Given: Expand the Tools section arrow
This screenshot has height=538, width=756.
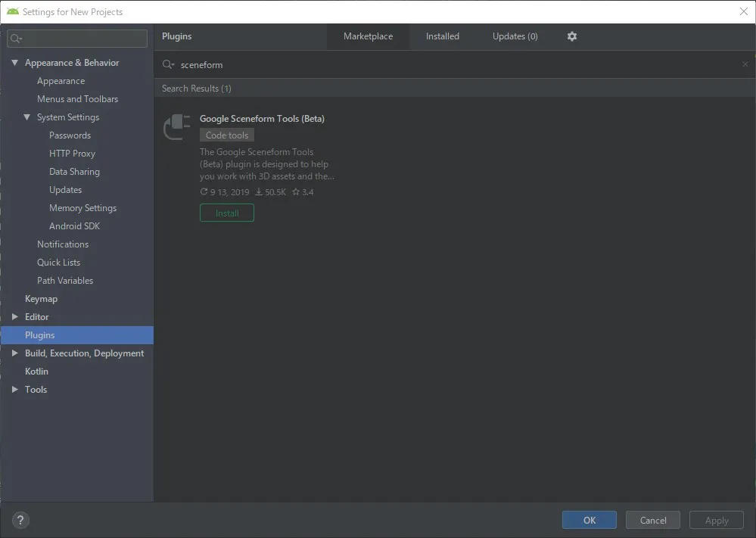Looking at the screenshot, I should pyautogui.click(x=15, y=389).
